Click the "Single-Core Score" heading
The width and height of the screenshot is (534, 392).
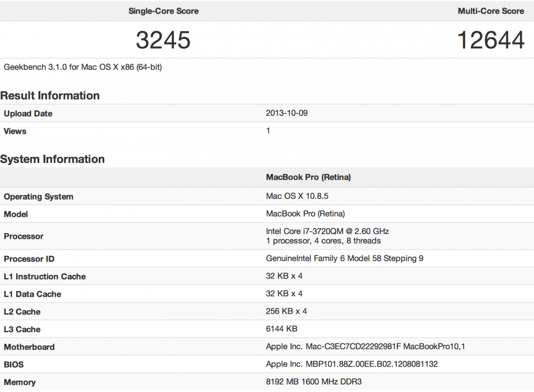[x=163, y=11]
